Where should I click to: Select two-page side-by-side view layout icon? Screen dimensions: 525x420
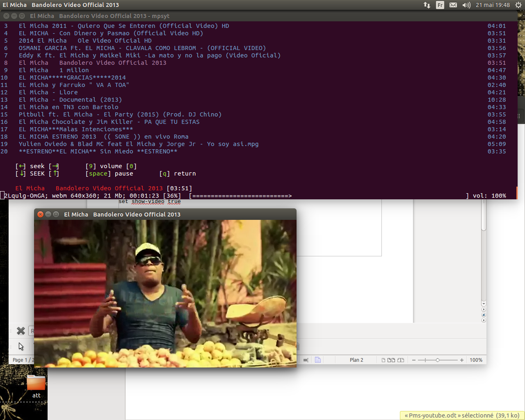click(x=391, y=360)
